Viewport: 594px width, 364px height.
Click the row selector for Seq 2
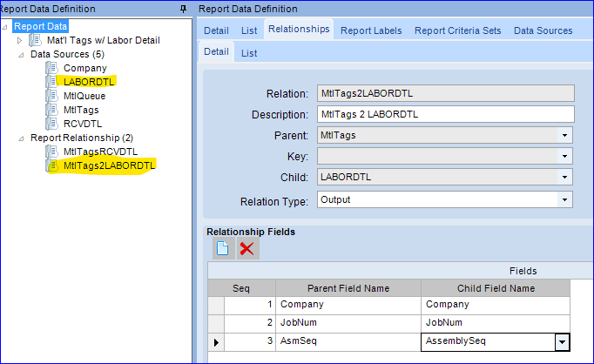pyautogui.click(x=216, y=324)
